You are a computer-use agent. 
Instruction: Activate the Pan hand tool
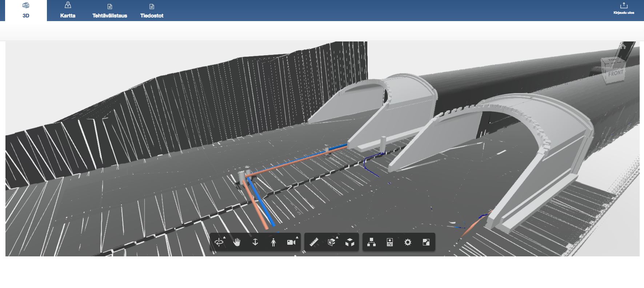[x=237, y=242]
